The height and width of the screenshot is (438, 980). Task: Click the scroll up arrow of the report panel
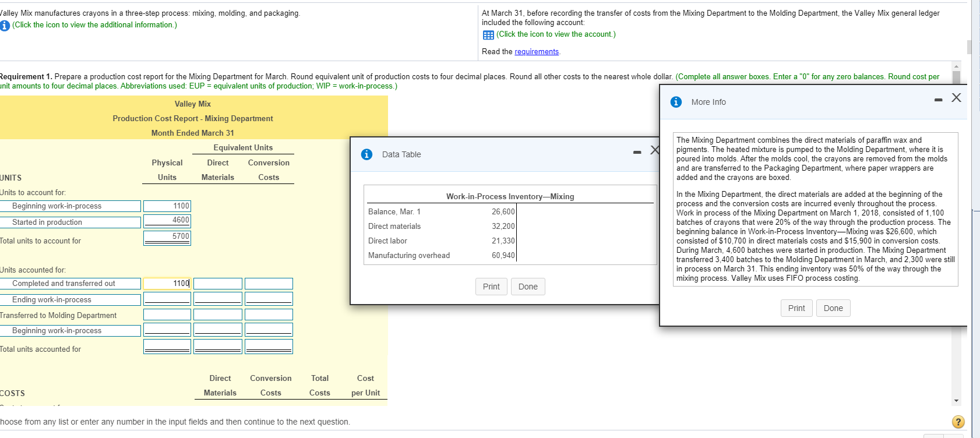tap(956, 66)
